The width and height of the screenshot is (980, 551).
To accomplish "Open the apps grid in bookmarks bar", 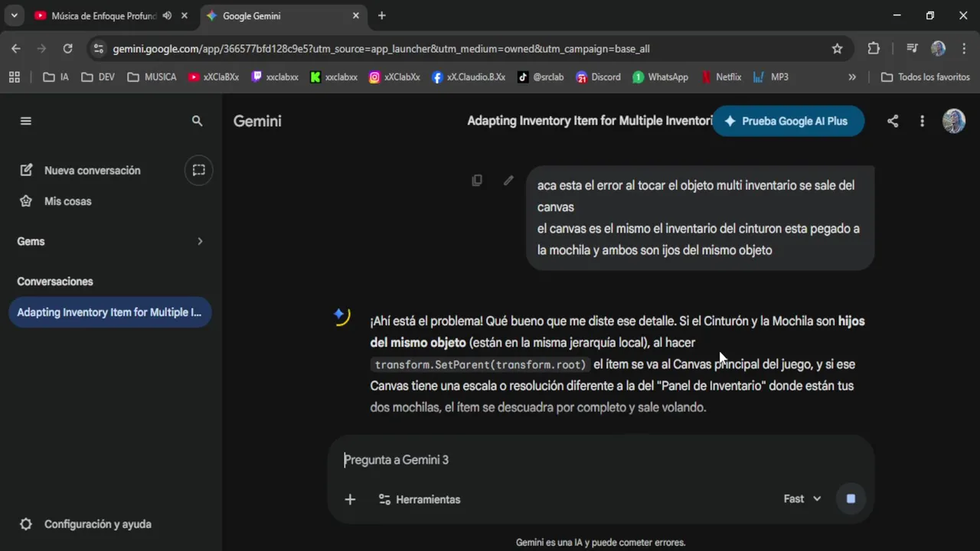I will 14,77.
